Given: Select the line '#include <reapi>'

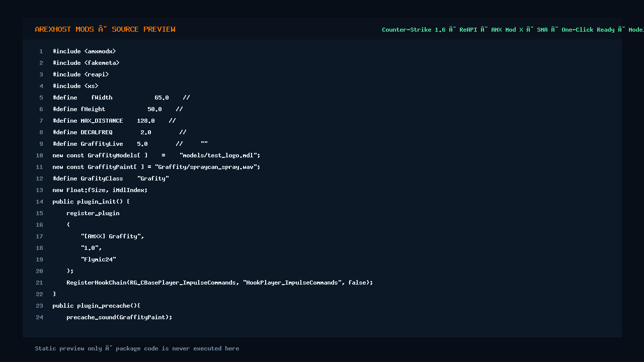Looking at the screenshot, I should [80, 74].
